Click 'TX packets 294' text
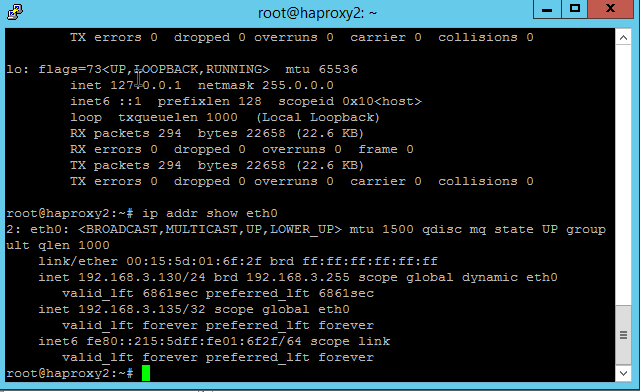The image size is (640, 392). coord(126,165)
